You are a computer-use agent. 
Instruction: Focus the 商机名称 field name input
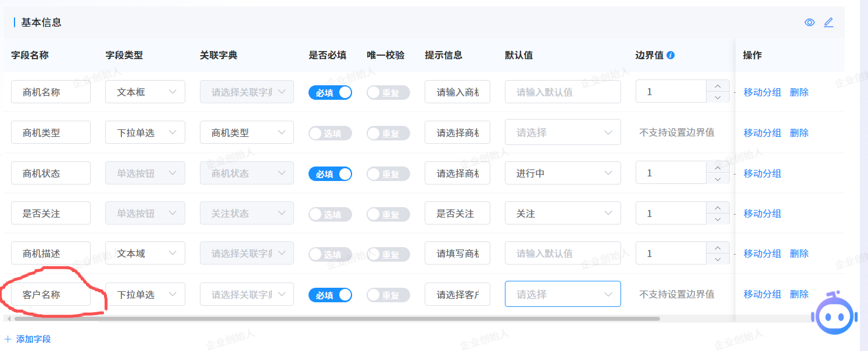[x=51, y=92]
